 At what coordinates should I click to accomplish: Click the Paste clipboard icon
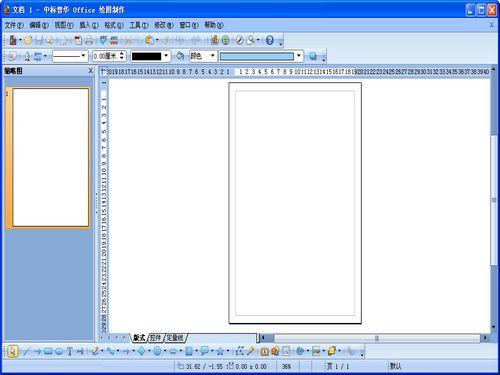tap(150, 40)
